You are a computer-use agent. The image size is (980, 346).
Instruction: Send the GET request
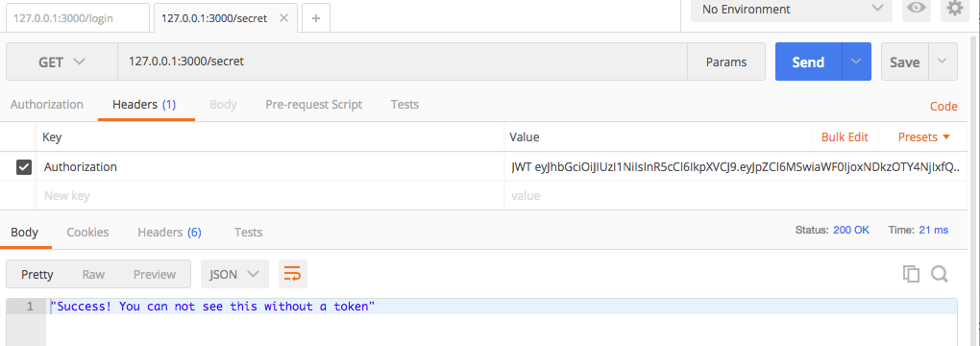point(809,62)
